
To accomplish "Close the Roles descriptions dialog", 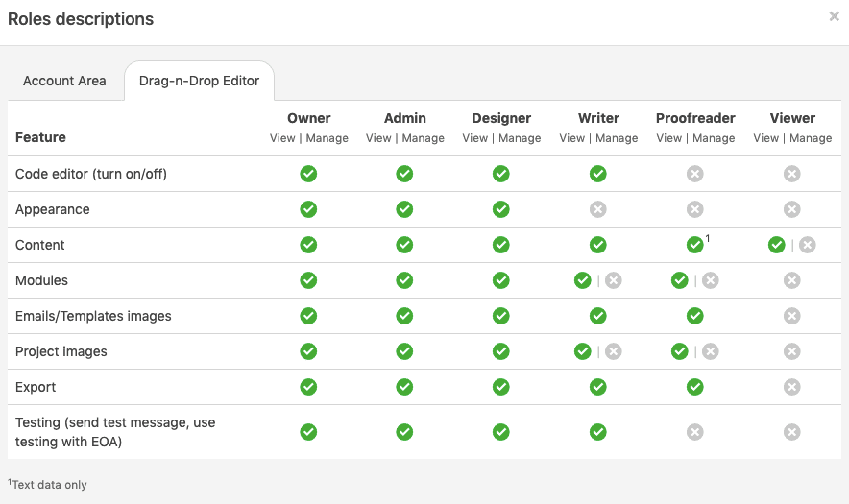I will pyautogui.click(x=834, y=16).
